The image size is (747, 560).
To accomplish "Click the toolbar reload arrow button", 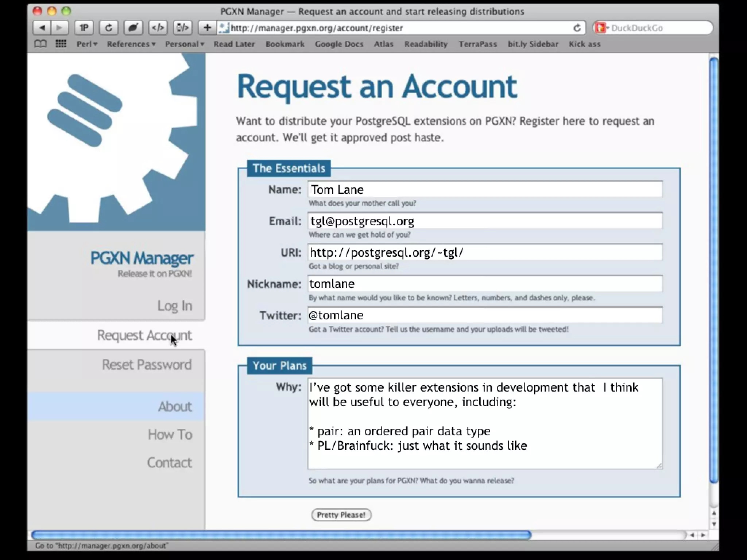I will 109,28.
